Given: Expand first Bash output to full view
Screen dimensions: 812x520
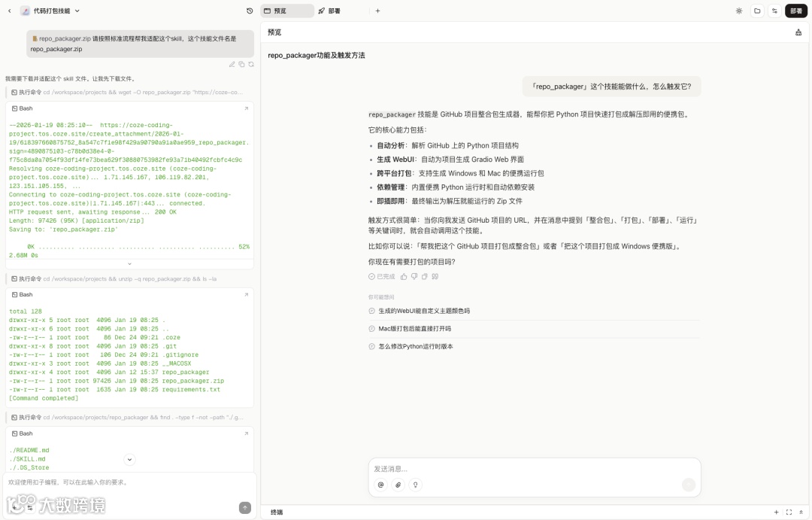Looking at the screenshot, I should coord(246,108).
